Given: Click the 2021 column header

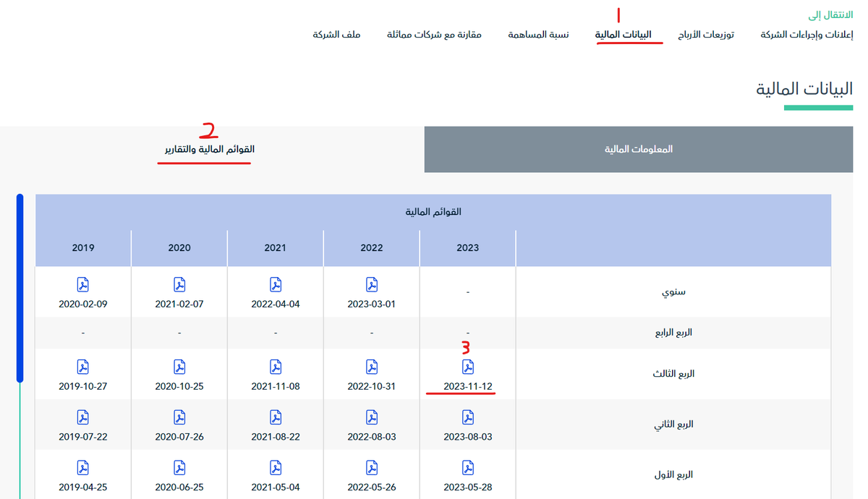Looking at the screenshot, I should point(276,247).
